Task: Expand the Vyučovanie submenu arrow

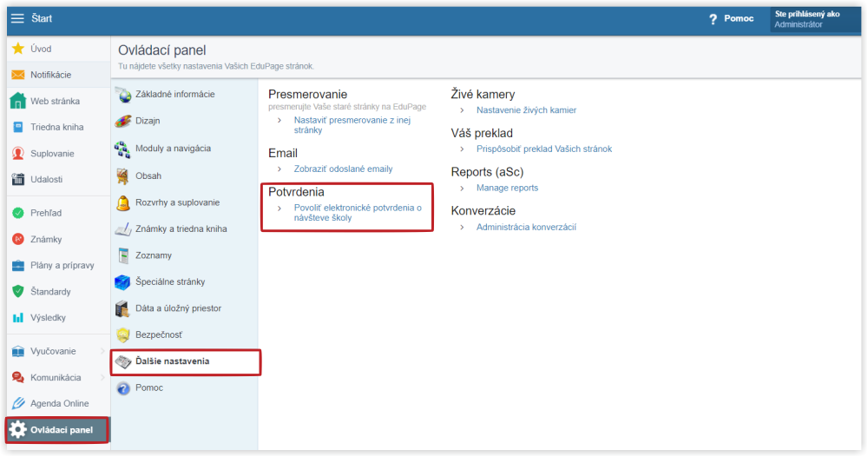Action: point(102,351)
